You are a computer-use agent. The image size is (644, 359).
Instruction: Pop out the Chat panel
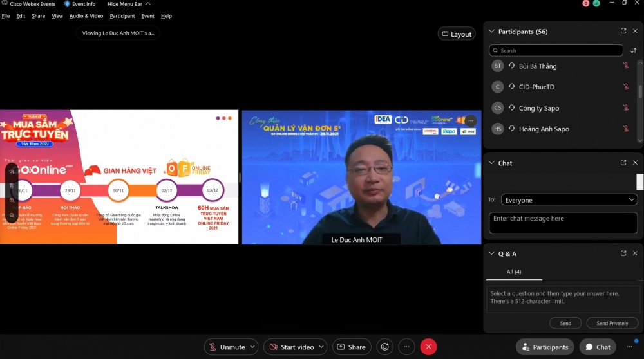(623, 163)
